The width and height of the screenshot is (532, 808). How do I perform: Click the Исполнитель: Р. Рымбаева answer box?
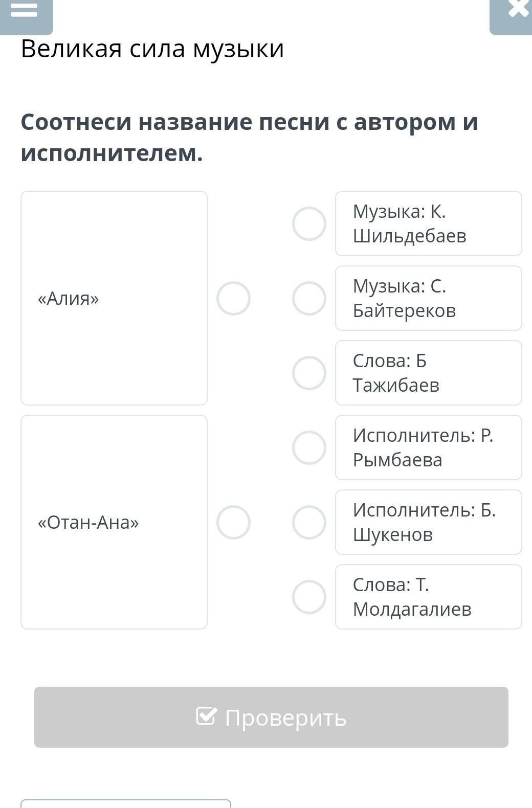tap(428, 447)
